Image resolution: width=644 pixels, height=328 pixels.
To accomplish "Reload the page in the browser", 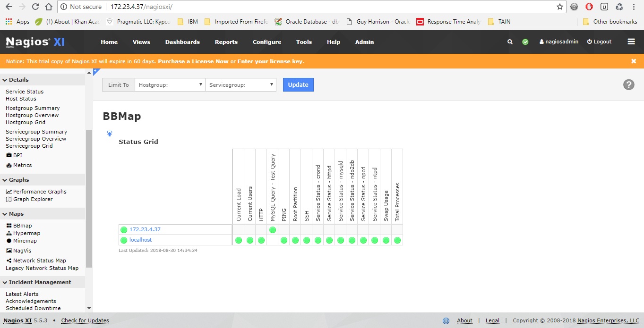I will coord(35,7).
